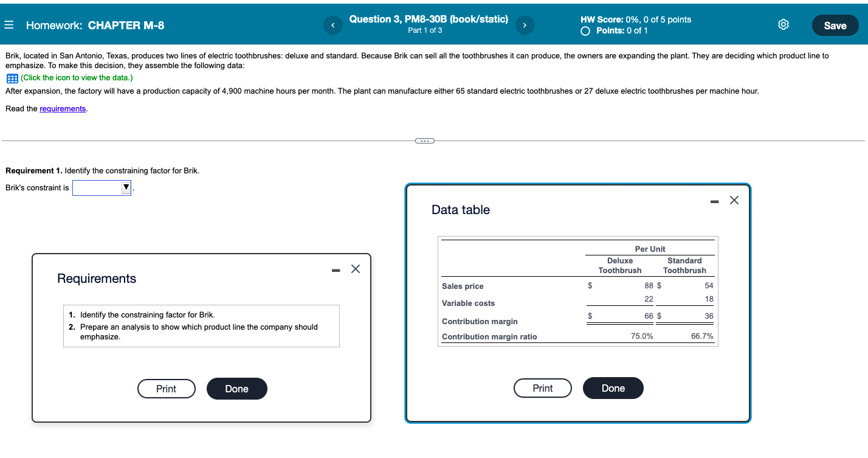Click the Data table heading

coord(461,210)
